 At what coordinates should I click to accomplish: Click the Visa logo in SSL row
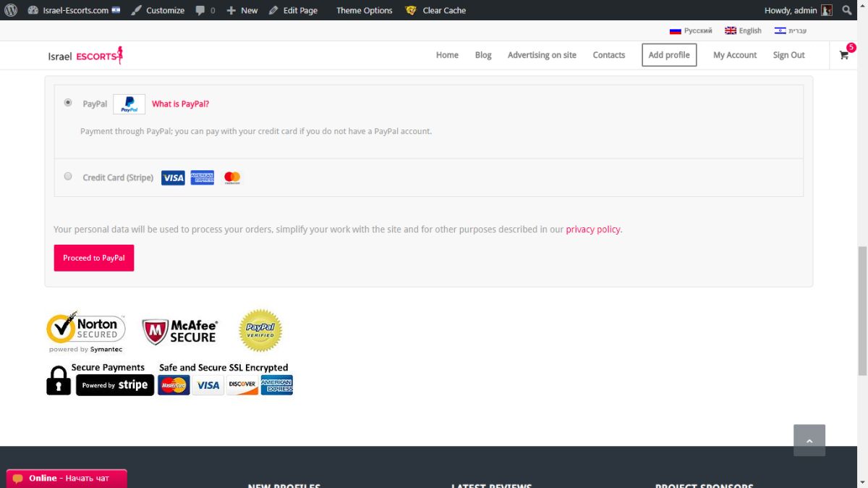click(x=208, y=385)
